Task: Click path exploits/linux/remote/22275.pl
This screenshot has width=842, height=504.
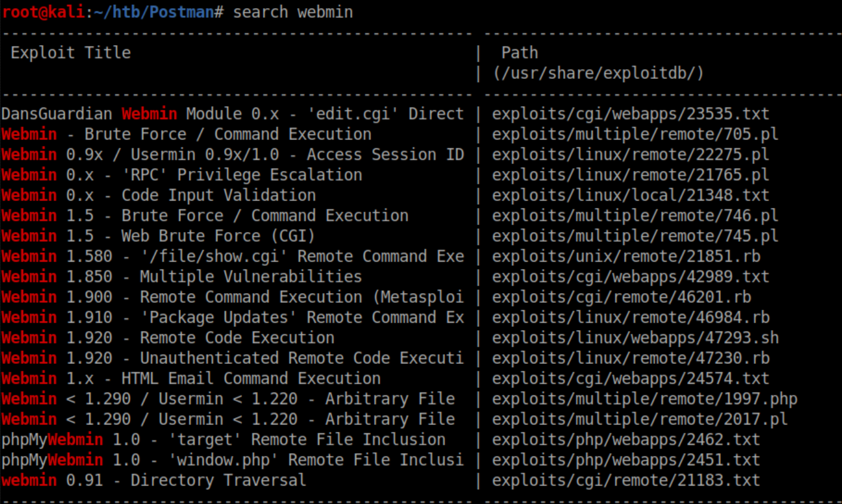Action: click(x=630, y=155)
